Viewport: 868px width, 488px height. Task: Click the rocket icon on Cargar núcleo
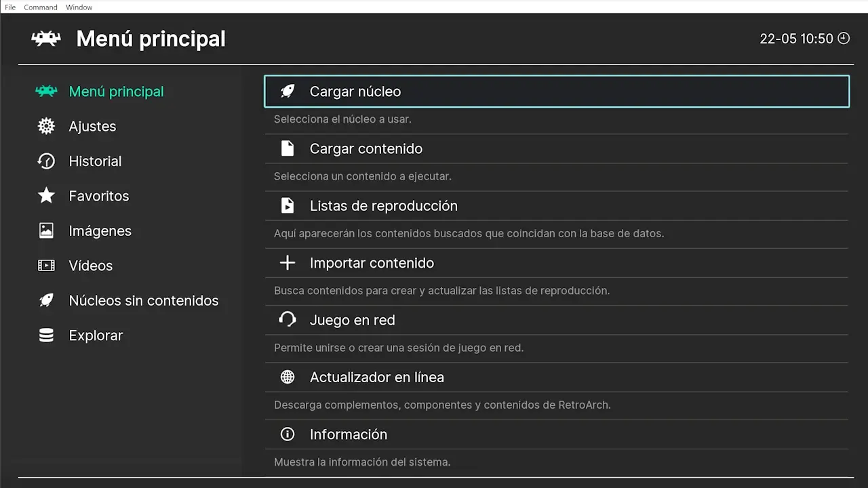click(287, 91)
